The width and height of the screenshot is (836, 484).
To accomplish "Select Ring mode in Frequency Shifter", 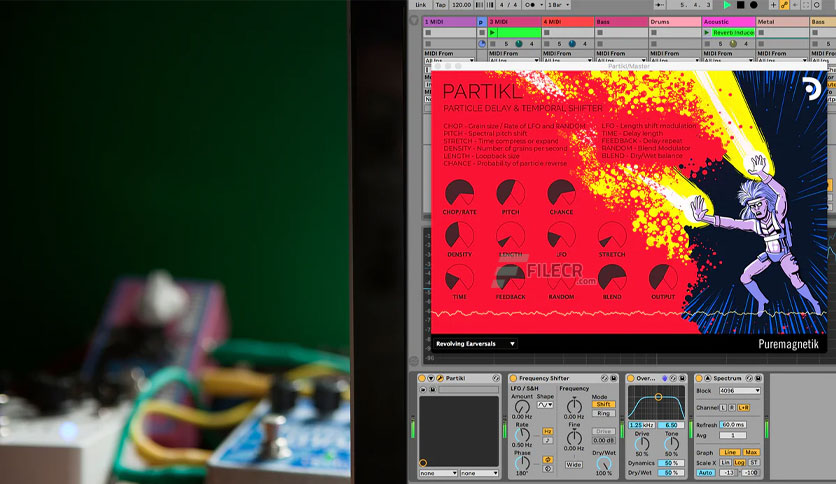I will click(x=604, y=413).
